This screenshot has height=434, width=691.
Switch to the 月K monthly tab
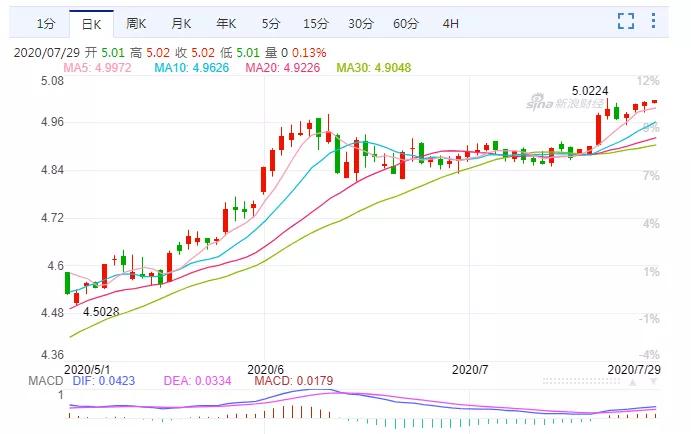(x=181, y=23)
